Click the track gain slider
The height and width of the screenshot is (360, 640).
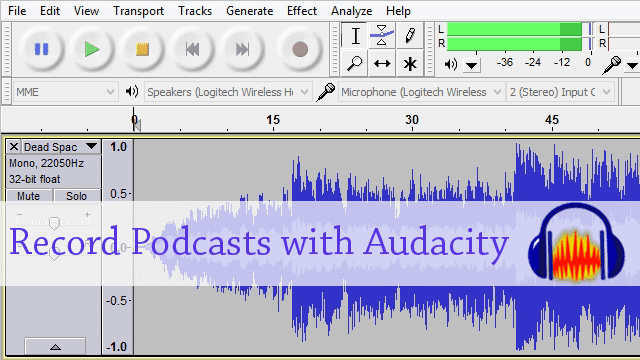(x=54, y=222)
